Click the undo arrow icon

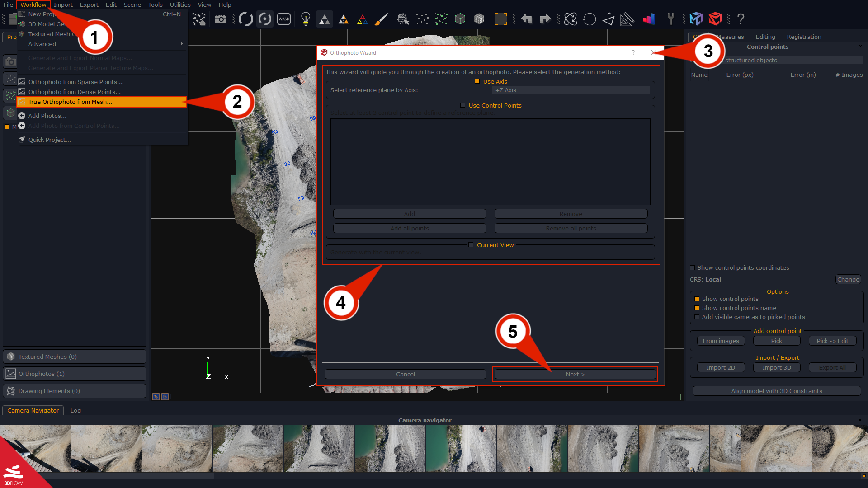point(526,19)
